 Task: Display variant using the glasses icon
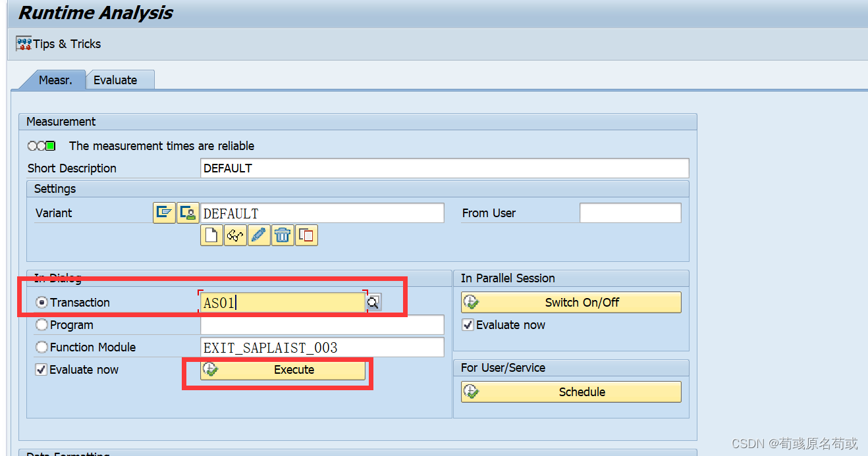(x=235, y=235)
